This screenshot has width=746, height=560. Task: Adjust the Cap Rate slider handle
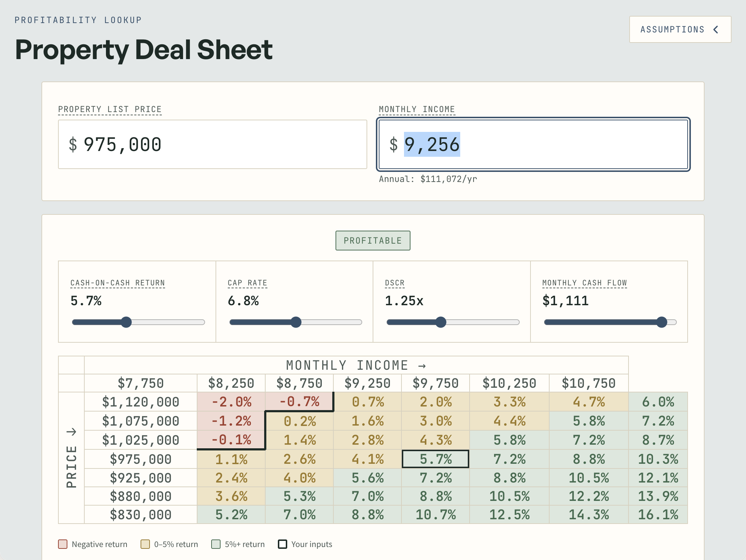pyautogui.click(x=296, y=322)
